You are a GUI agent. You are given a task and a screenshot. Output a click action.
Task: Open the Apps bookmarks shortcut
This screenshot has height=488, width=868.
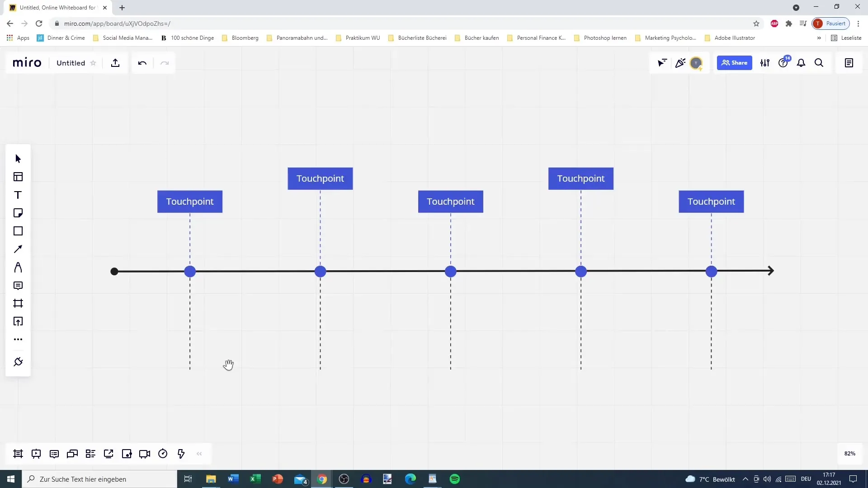click(x=18, y=38)
